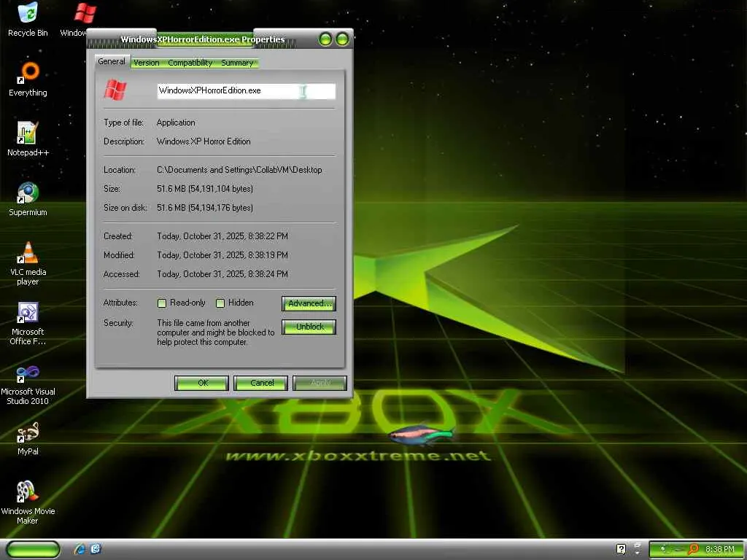The height and width of the screenshot is (560, 747).
Task: Click the Location path C:\Documents and Settings\CollabVM\Desktop
Action: (239, 170)
